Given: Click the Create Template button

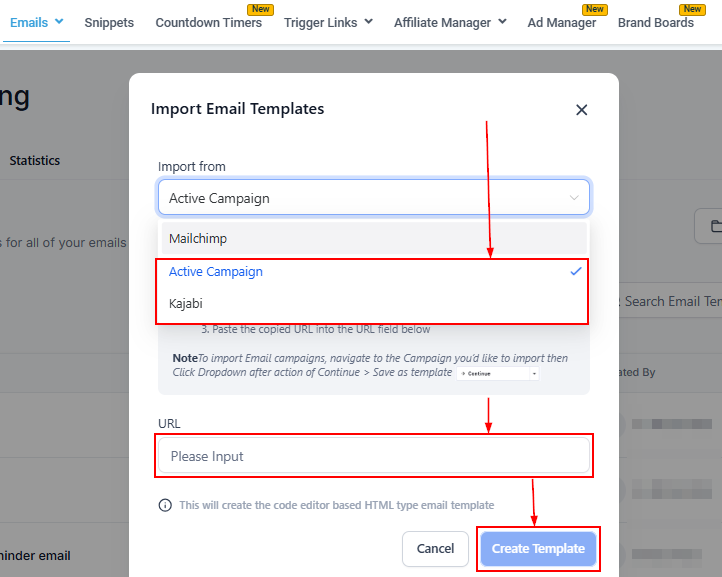Looking at the screenshot, I should (538, 549).
